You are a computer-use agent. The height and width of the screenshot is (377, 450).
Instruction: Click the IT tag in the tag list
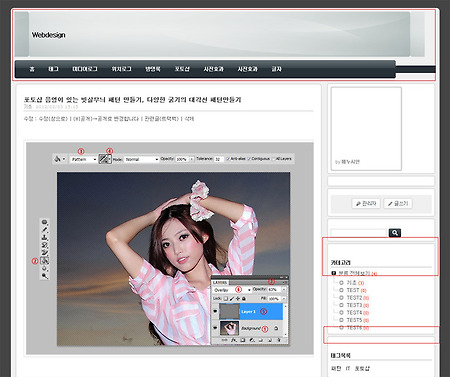348,368
